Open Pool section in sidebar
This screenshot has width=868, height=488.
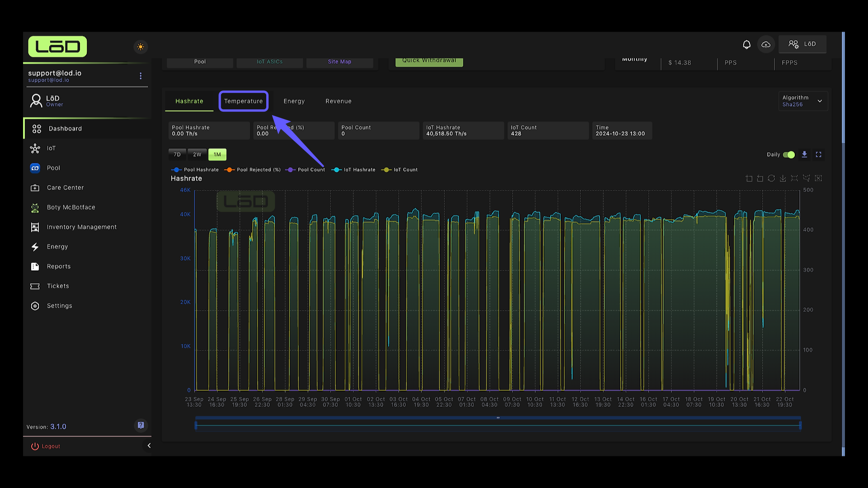87,168
